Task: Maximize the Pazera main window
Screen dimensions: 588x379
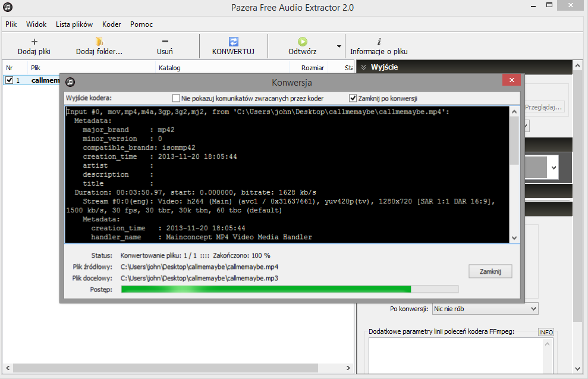Action: [549, 5]
